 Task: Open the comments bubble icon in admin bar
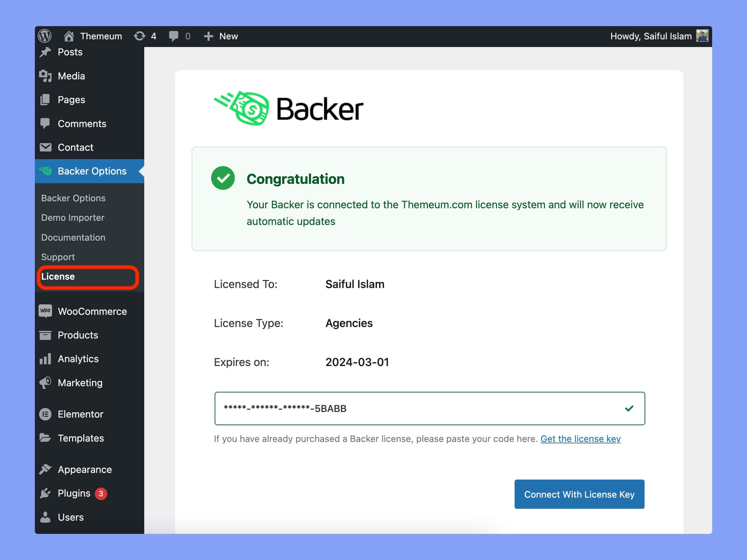coord(174,36)
